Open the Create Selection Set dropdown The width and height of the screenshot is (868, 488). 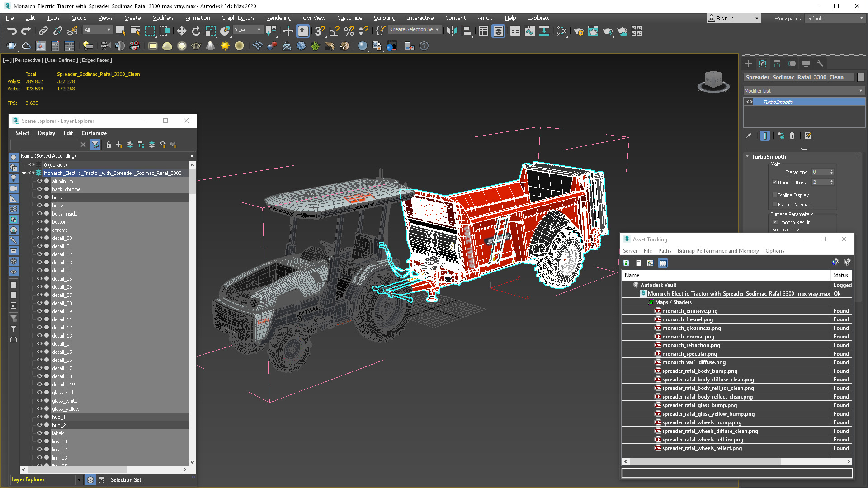tap(415, 30)
